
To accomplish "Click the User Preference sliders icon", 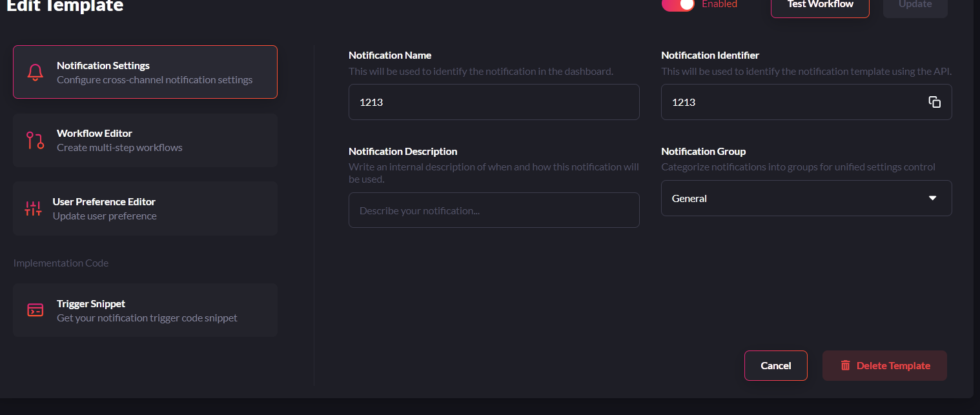I will point(33,208).
